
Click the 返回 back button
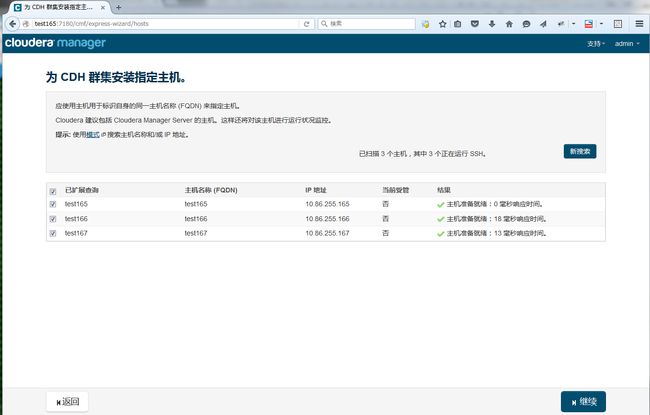click(x=67, y=402)
